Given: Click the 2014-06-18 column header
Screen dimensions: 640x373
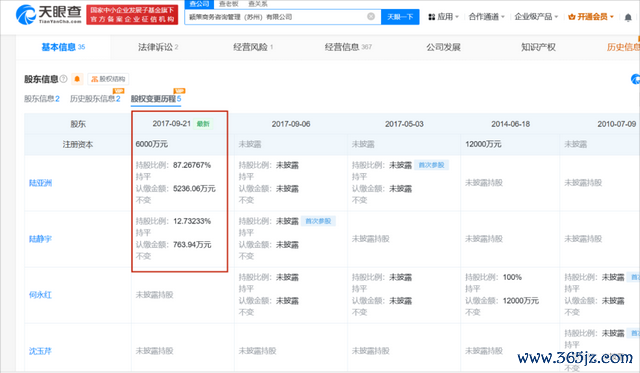Looking at the screenshot, I should [x=511, y=124].
